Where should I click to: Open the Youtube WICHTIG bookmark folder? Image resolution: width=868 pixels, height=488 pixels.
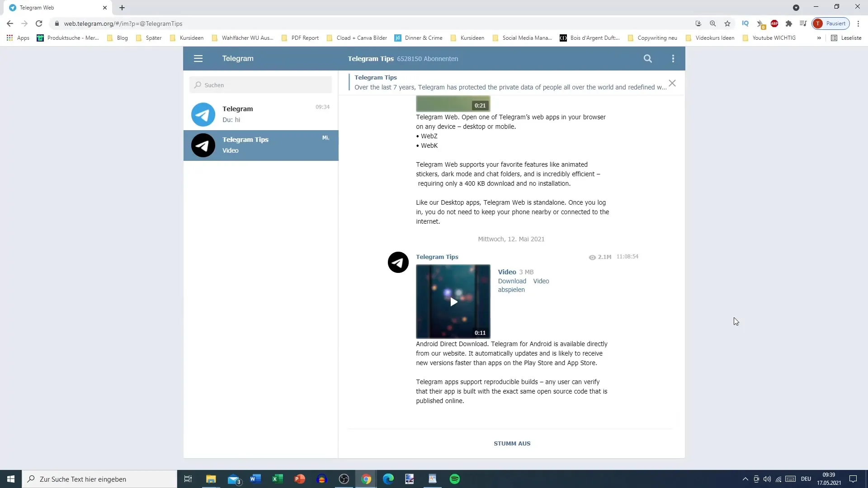pos(769,38)
